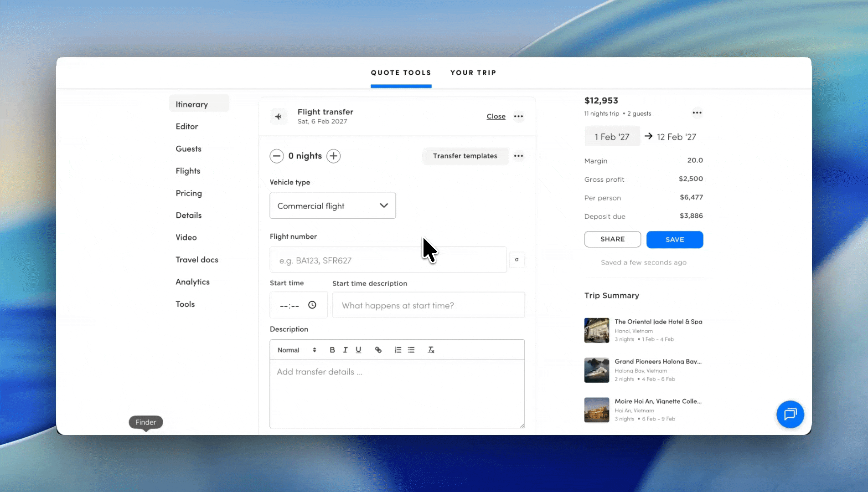Open The Oriental Jade Hotel thumbnail
868x492 pixels.
596,330
